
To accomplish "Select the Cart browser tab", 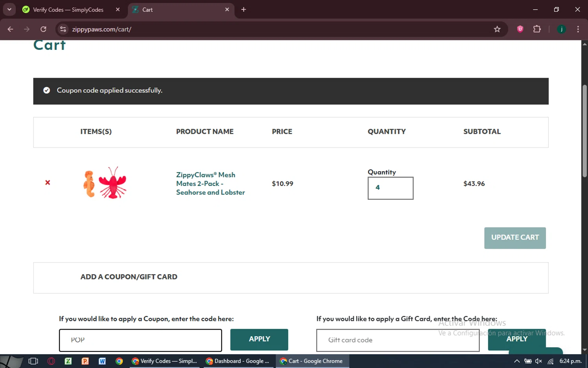I will click(180, 9).
